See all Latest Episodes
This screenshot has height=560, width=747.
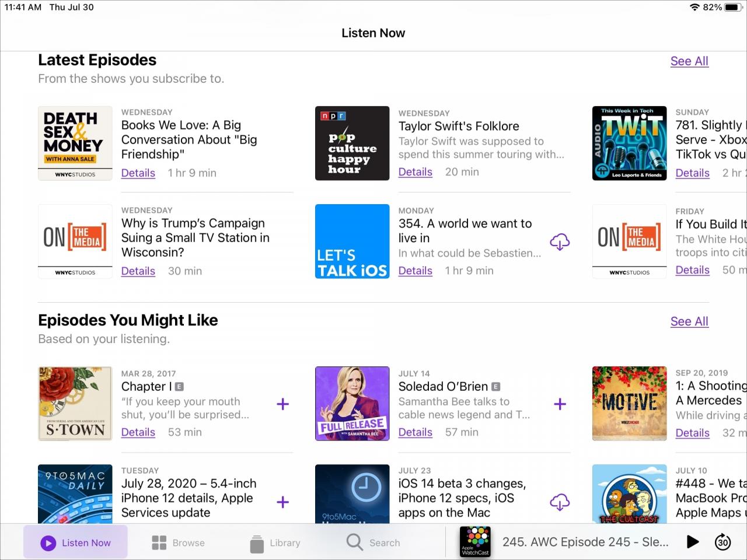(x=689, y=61)
